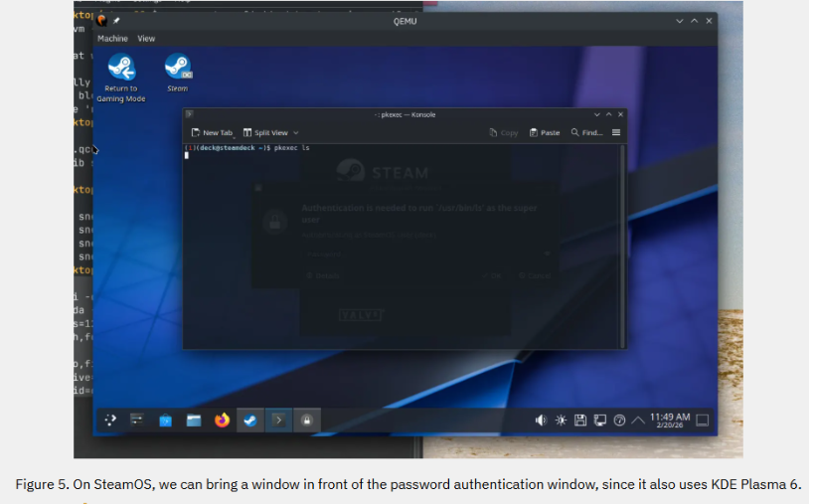Click New Tab in Konsole toolbar
This screenshot has width=813, height=504.
coord(212,133)
